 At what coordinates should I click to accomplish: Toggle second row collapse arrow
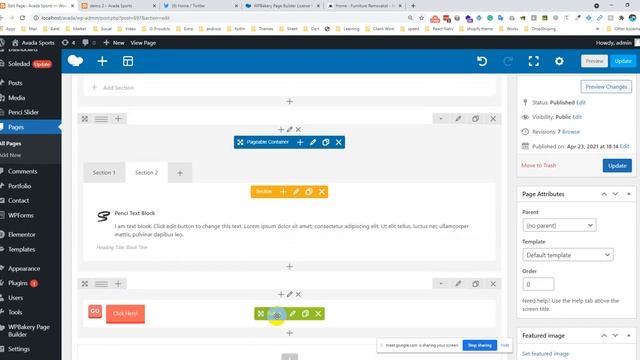click(441, 284)
